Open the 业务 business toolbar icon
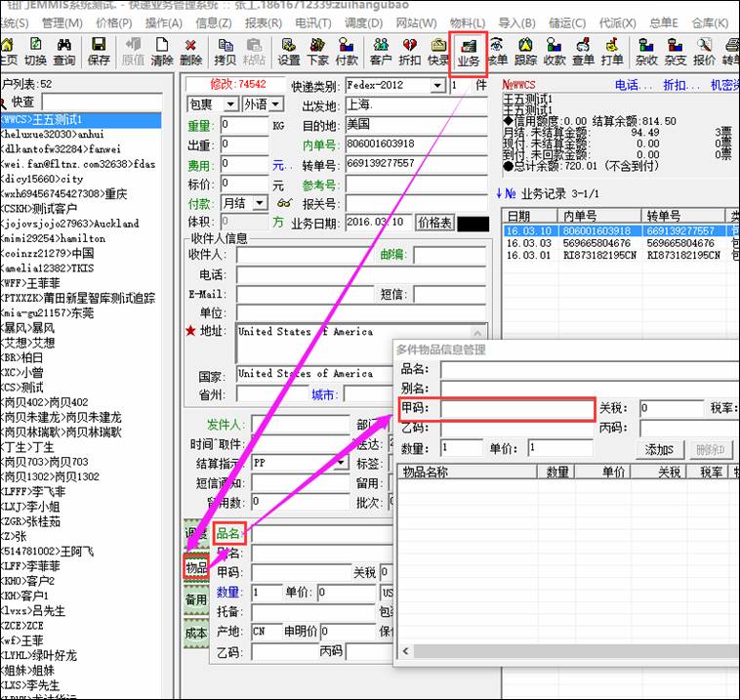Screen dimensions: 740x700 [x=468, y=53]
